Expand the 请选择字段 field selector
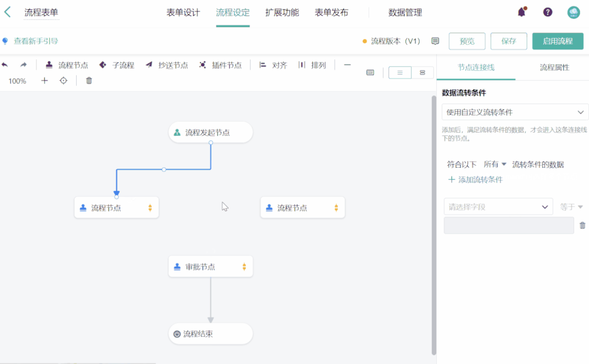Screen dimensions: 589x364 tap(498, 207)
